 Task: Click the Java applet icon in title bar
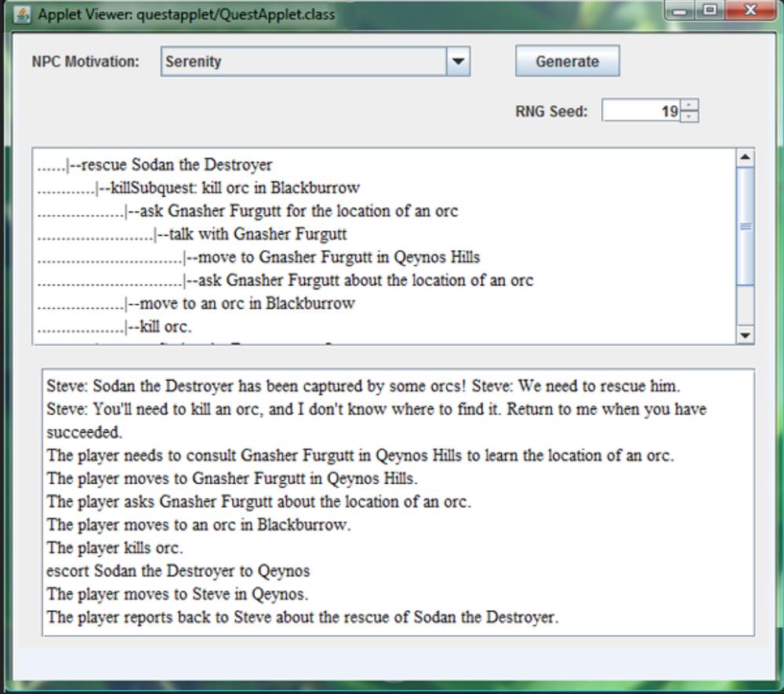coord(21,14)
